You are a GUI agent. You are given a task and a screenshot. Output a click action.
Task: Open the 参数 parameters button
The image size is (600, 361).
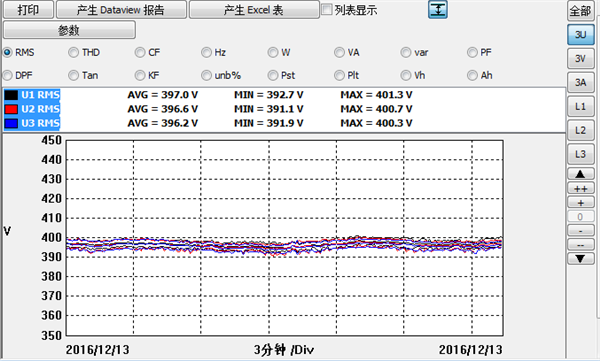coord(69,30)
